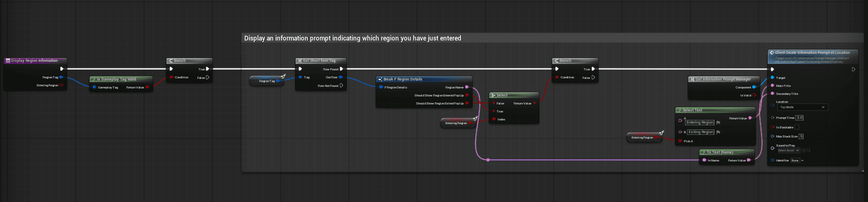Click the advanced text flag next to Entering Region
This screenshot has height=202, width=868.
(x=718, y=123)
